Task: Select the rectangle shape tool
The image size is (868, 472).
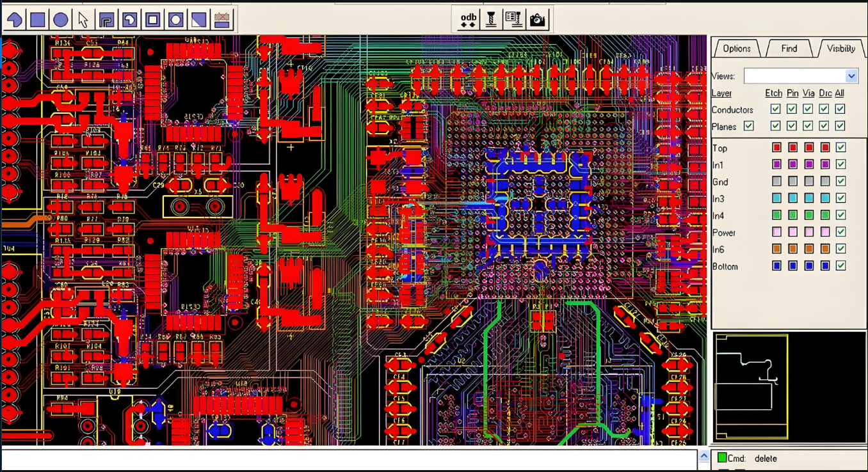Action: coord(38,20)
